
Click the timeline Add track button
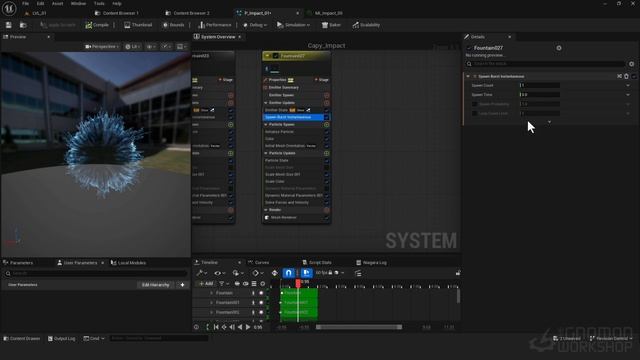coord(206,284)
